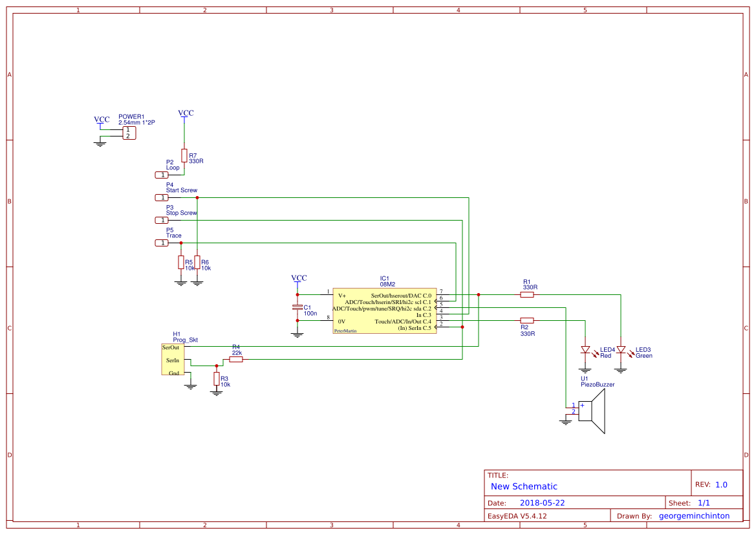Select resistor R2 symbol
Image resolution: width=756 pixels, height=535 pixels.
tap(527, 320)
